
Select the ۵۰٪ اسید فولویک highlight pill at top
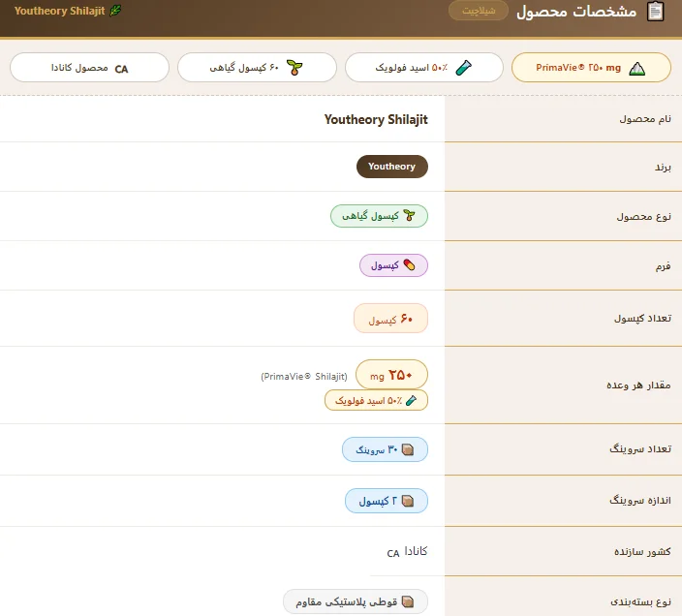click(x=424, y=68)
